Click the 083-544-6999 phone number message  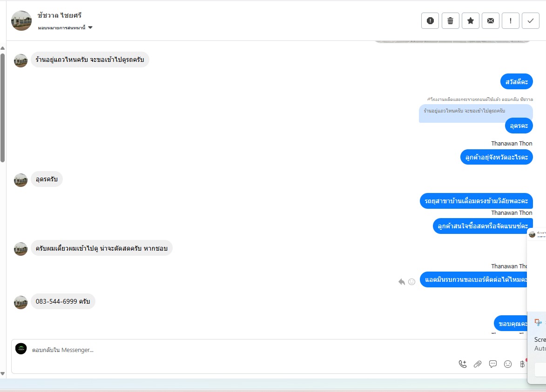point(63,301)
